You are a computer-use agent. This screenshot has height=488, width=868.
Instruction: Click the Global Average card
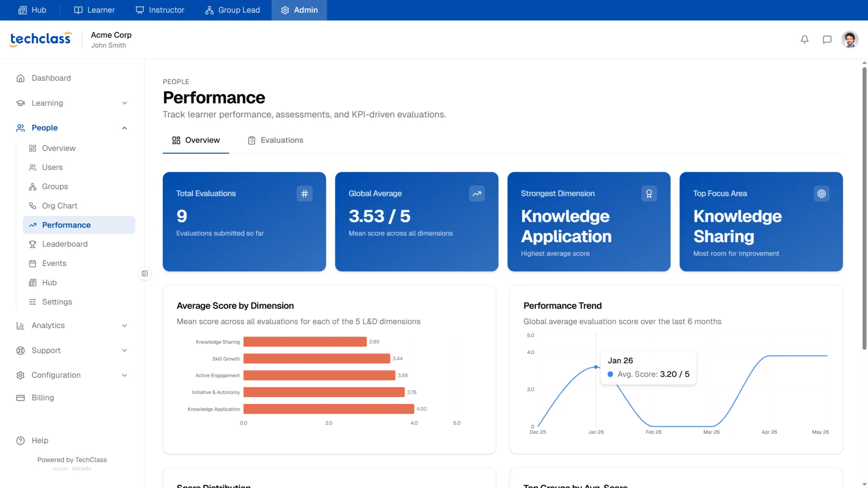pos(416,221)
